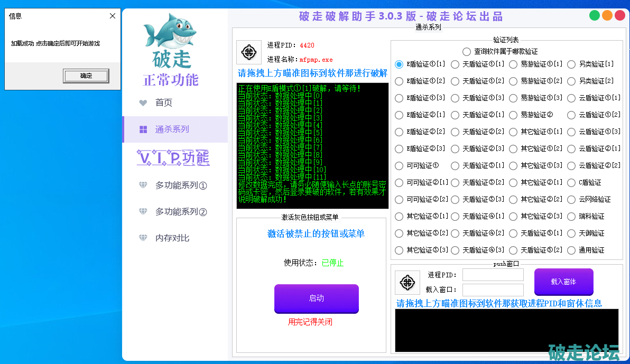This screenshot has height=364, width=630.
Task: Click the 载入窗体 button
Action: click(x=563, y=282)
